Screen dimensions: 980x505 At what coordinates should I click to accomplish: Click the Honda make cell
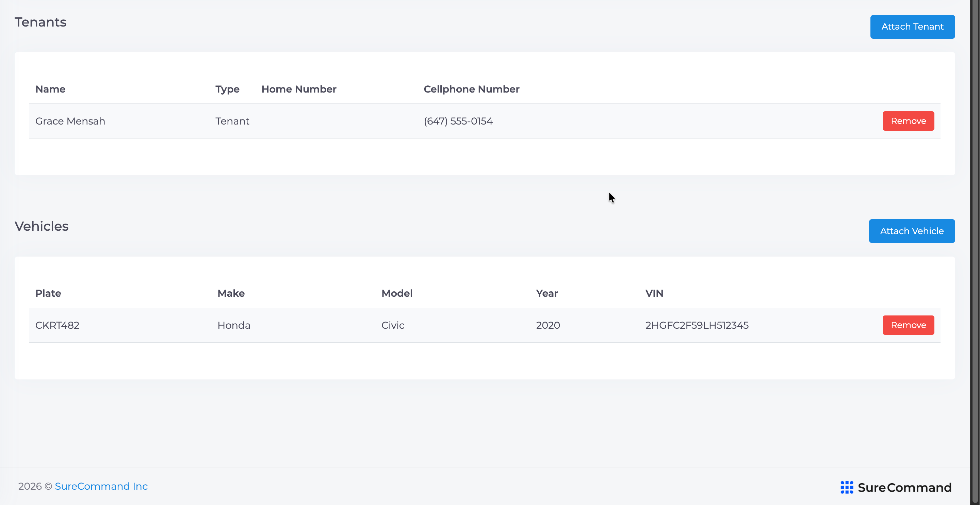[x=233, y=325]
